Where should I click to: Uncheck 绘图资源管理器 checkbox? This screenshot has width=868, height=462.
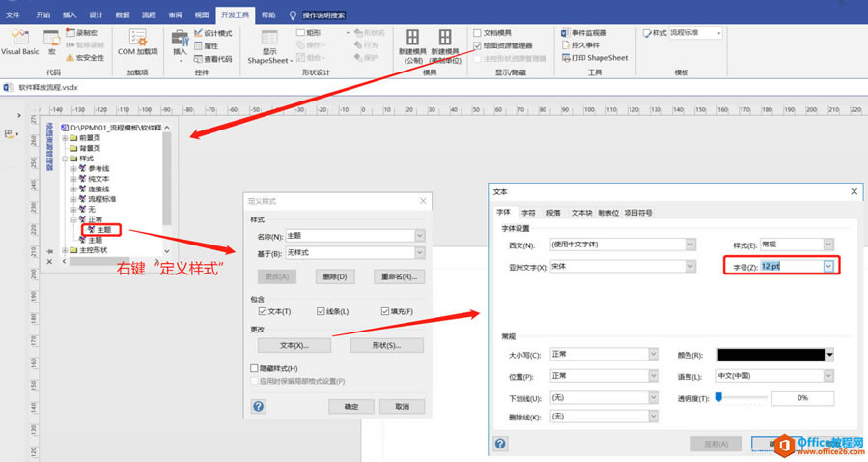click(x=477, y=44)
